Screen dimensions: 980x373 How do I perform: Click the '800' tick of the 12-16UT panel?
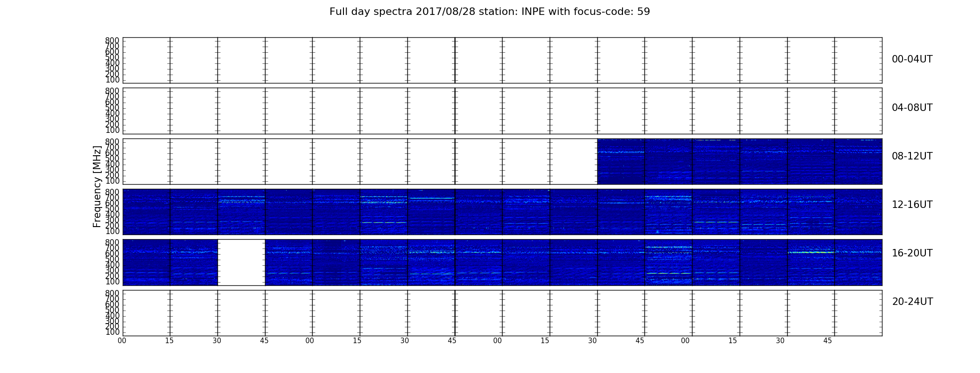point(112,192)
